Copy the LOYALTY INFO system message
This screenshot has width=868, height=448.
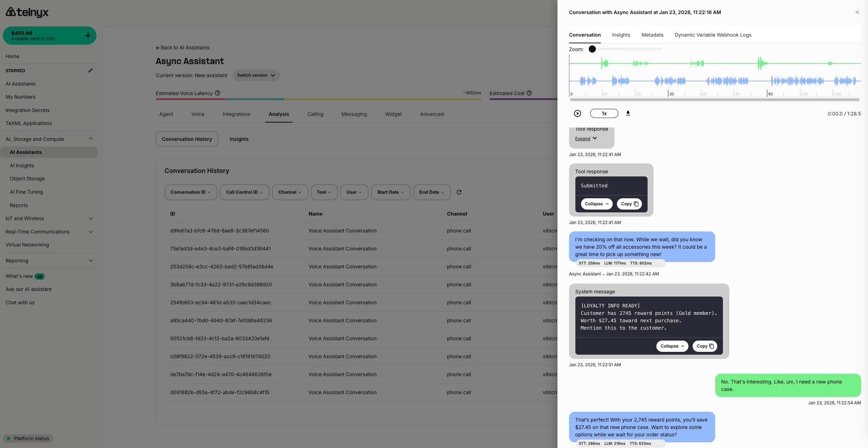point(705,346)
